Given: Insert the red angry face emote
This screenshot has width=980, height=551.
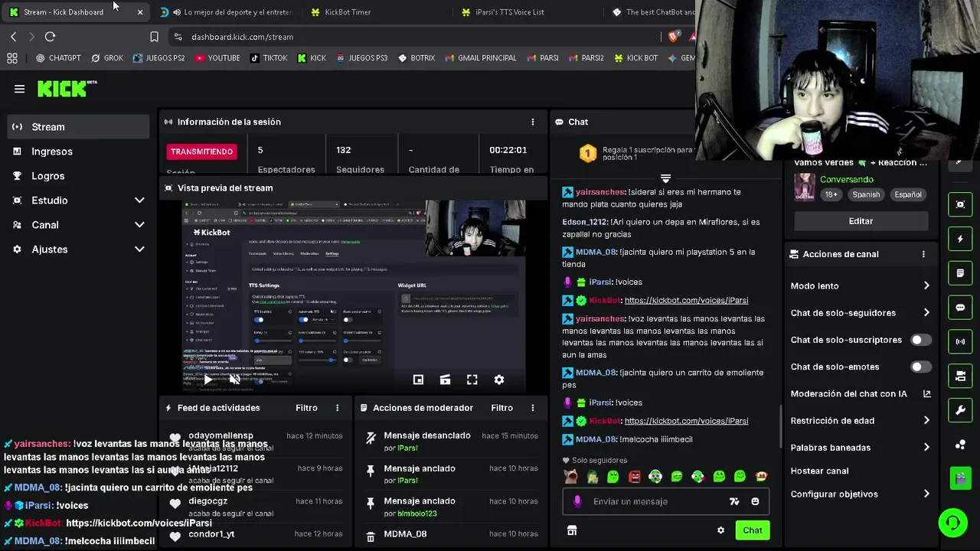Looking at the screenshot, I should tap(634, 476).
